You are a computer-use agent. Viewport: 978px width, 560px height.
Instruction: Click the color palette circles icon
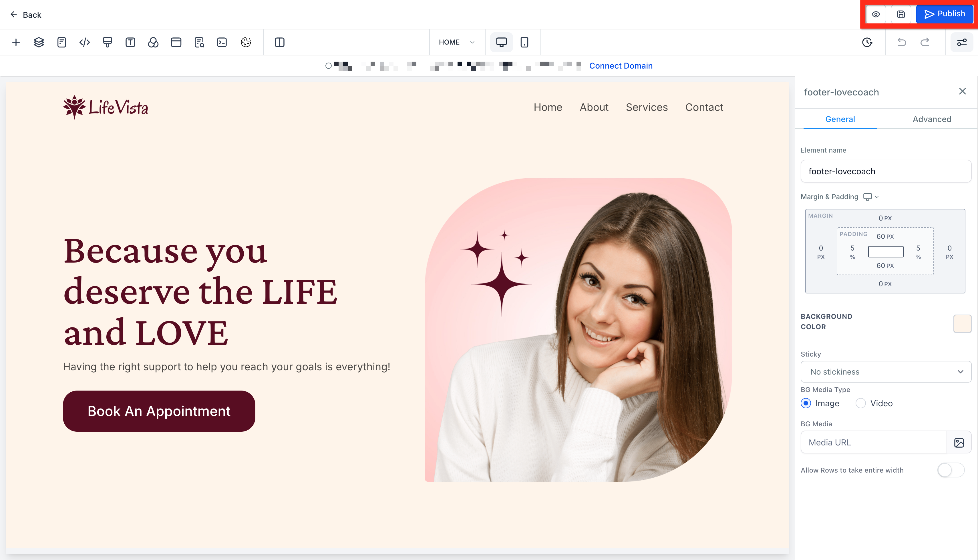153,42
